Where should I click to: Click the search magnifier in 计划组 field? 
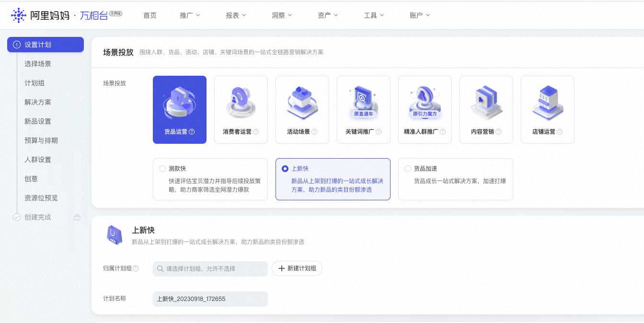click(161, 269)
